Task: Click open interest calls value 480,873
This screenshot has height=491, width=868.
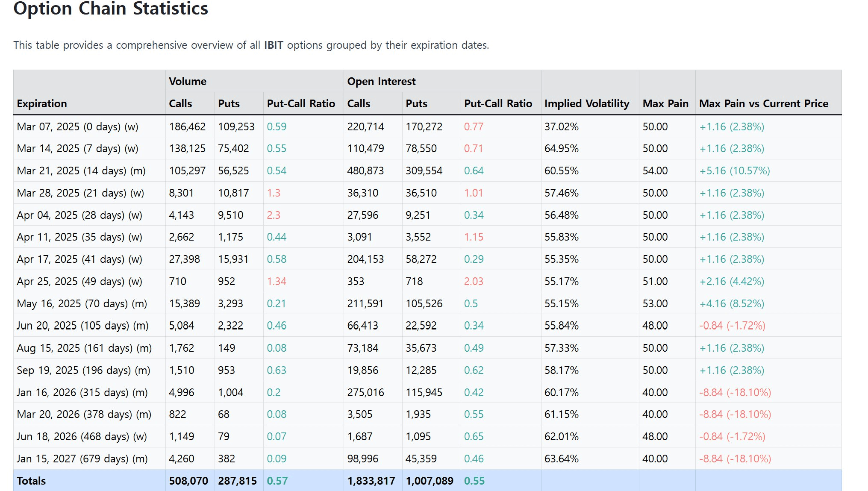Action: coord(365,171)
